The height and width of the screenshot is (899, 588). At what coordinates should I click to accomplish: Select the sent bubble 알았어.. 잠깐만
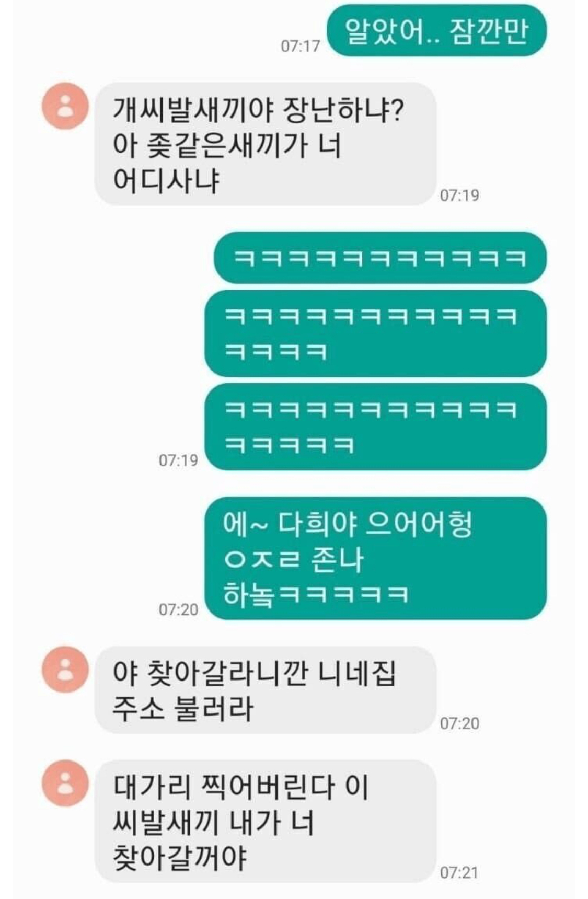(x=436, y=31)
